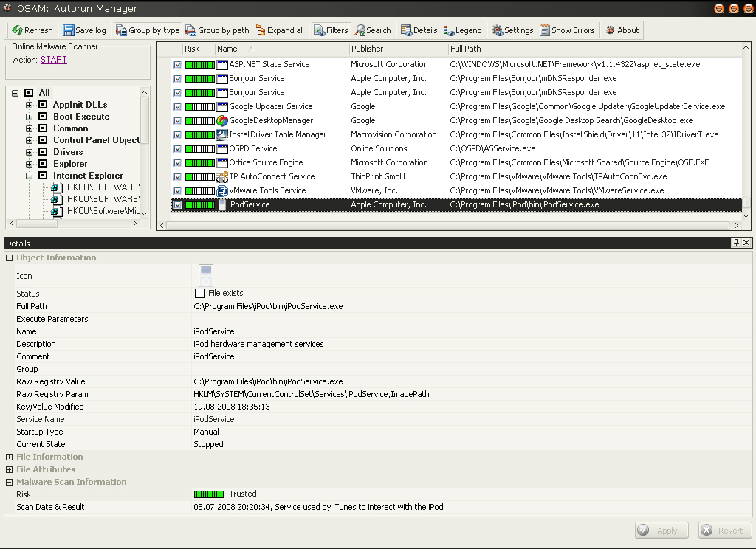The height and width of the screenshot is (549, 756).
Task: Click the TP AutoConnect Service icon
Action: coord(221,176)
